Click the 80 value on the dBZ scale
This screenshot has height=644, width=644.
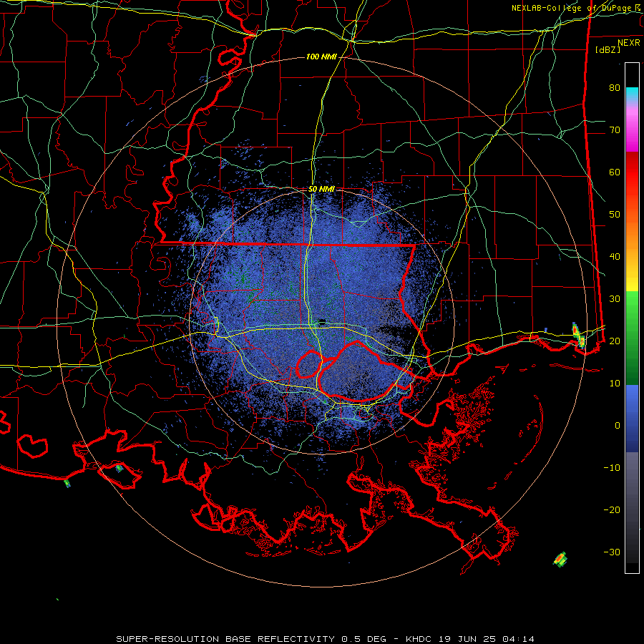(615, 87)
